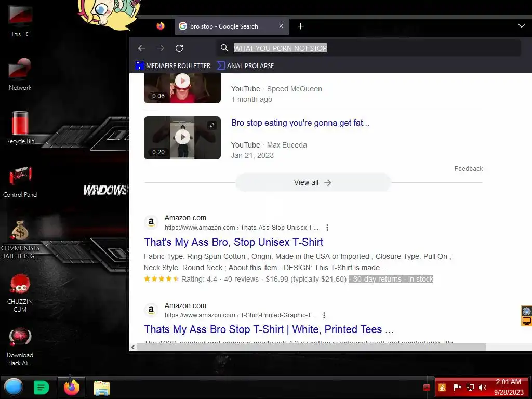Show hidden tray icons red arrow button
Screen dimensions: 532x399
point(427,388)
